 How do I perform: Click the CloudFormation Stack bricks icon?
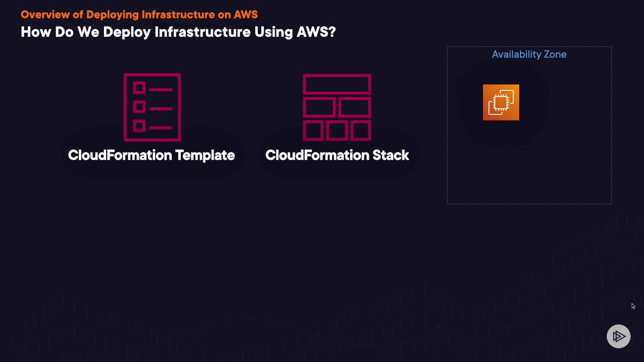pos(337,107)
